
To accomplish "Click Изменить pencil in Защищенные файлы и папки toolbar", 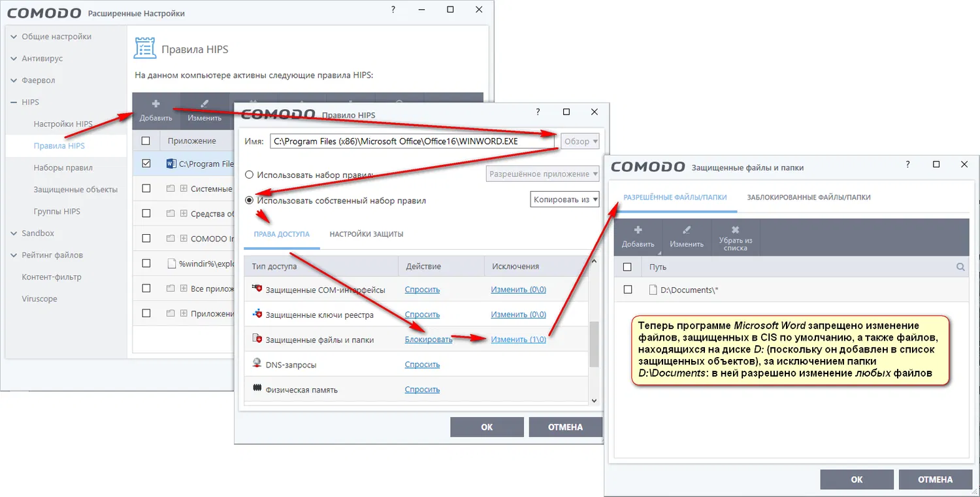I will coord(687,230).
